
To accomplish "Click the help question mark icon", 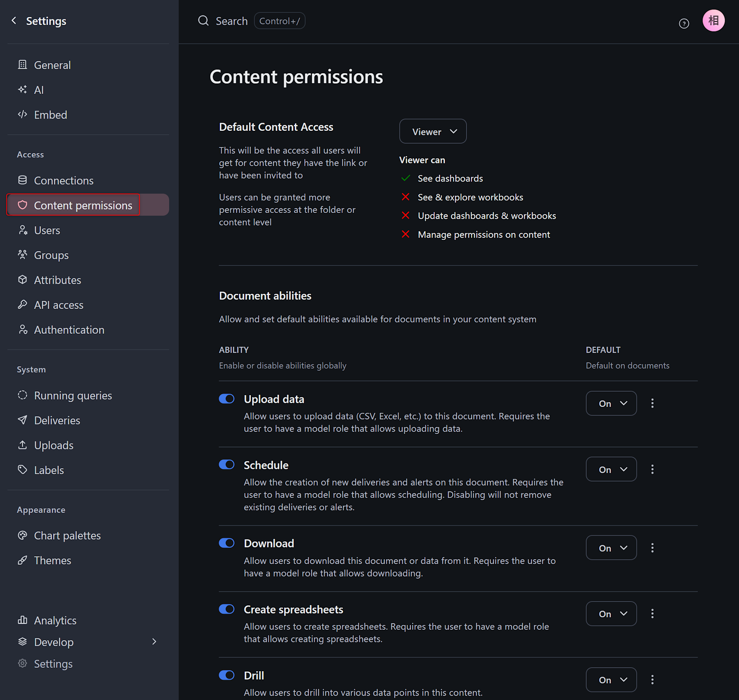I will [684, 24].
